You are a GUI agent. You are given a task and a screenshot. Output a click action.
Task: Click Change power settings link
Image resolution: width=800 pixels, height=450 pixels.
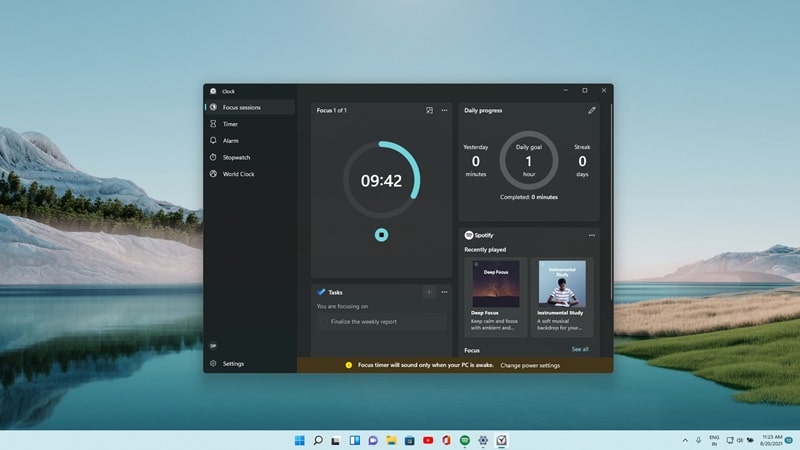click(x=530, y=365)
